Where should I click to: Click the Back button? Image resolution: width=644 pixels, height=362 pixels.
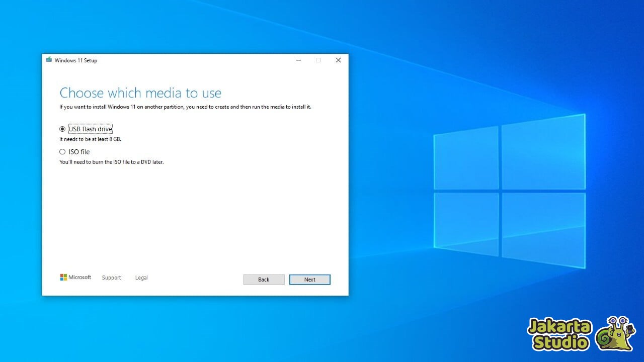pyautogui.click(x=264, y=280)
